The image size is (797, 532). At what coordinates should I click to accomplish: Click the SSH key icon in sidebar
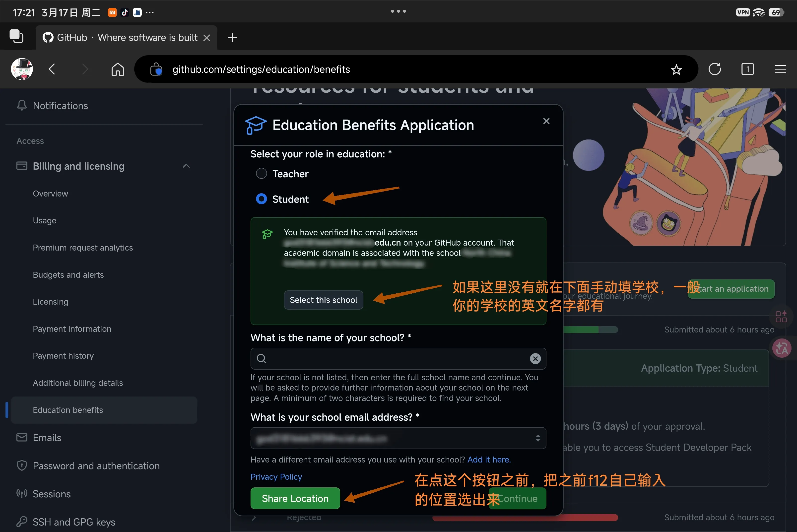point(22,522)
